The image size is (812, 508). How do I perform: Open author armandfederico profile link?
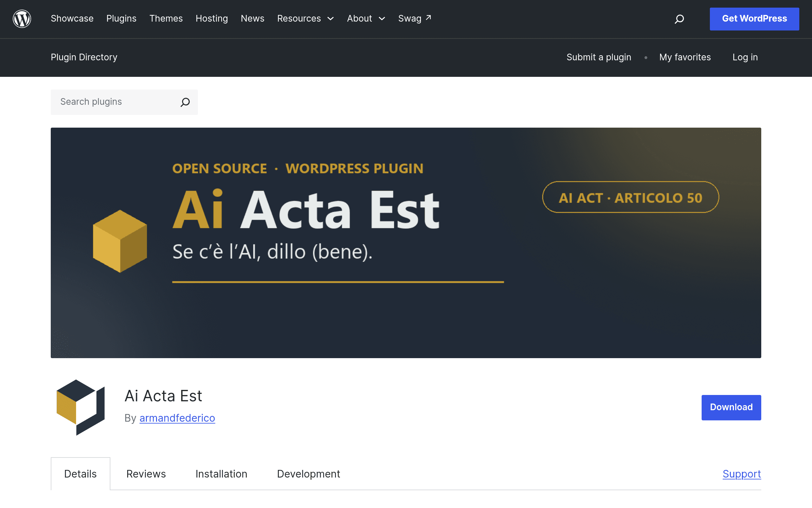tap(177, 418)
